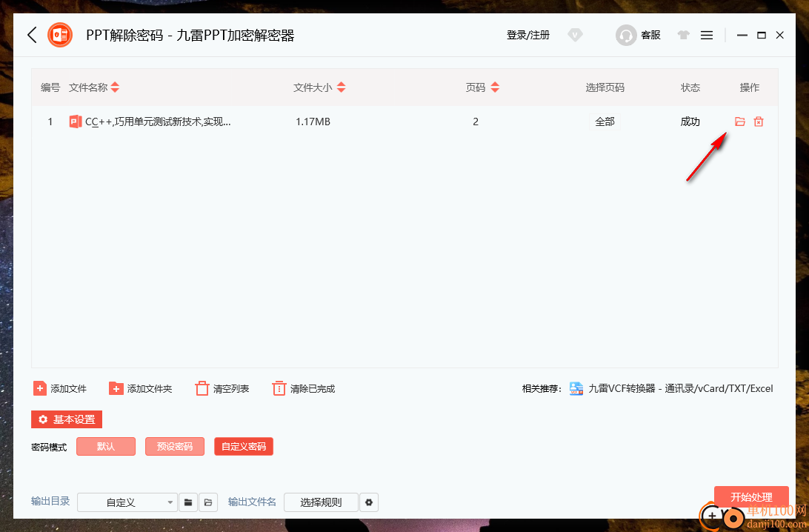The height and width of the screenshot is (532, 809).
Task: Click 选择规则 for output file name
Action: [x=321, y=502]
